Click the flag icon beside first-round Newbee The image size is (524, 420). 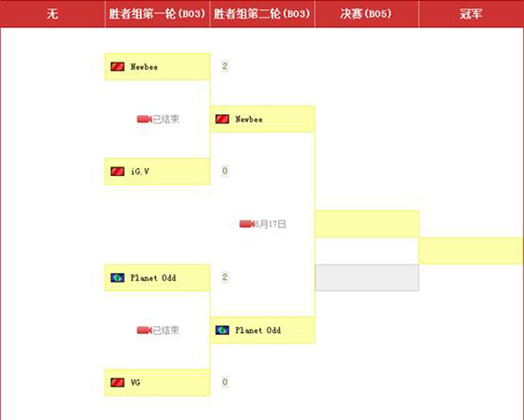pos(117,66)
